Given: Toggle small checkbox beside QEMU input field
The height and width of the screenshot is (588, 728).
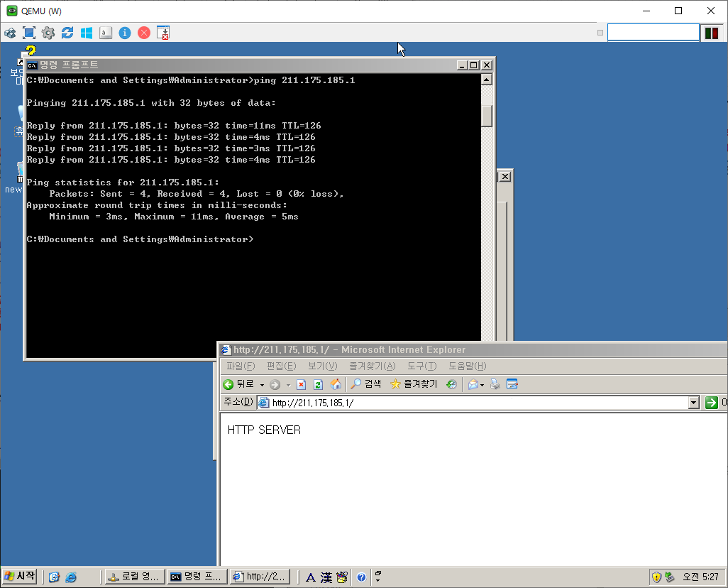Looking at the screenshot, I should [600, 33].
